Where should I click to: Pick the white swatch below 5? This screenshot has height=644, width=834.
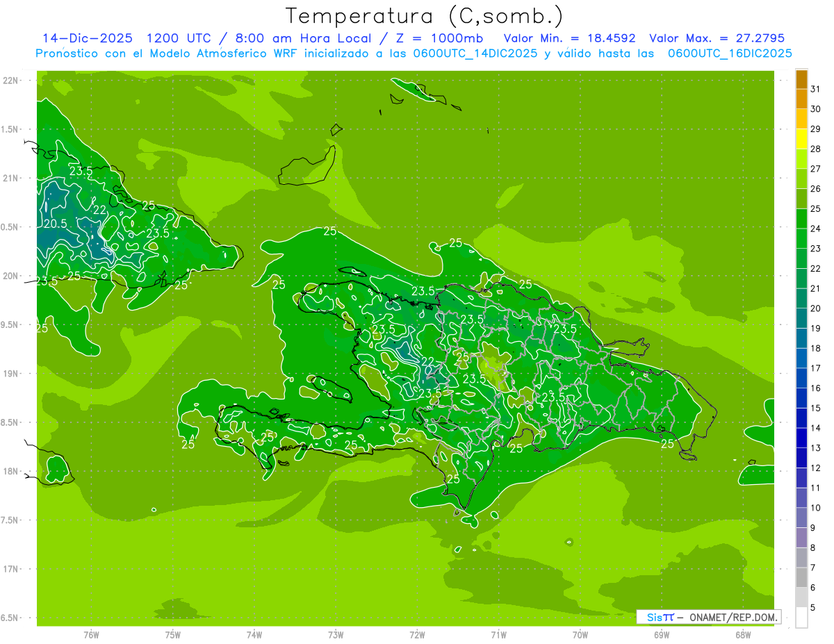[801, 617]
